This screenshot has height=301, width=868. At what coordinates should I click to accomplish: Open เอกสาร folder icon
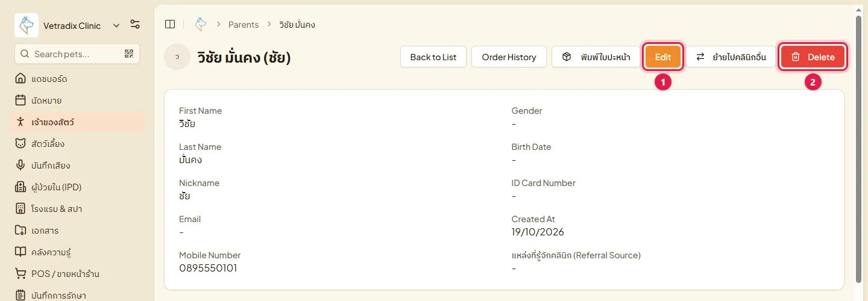point(20,231)
